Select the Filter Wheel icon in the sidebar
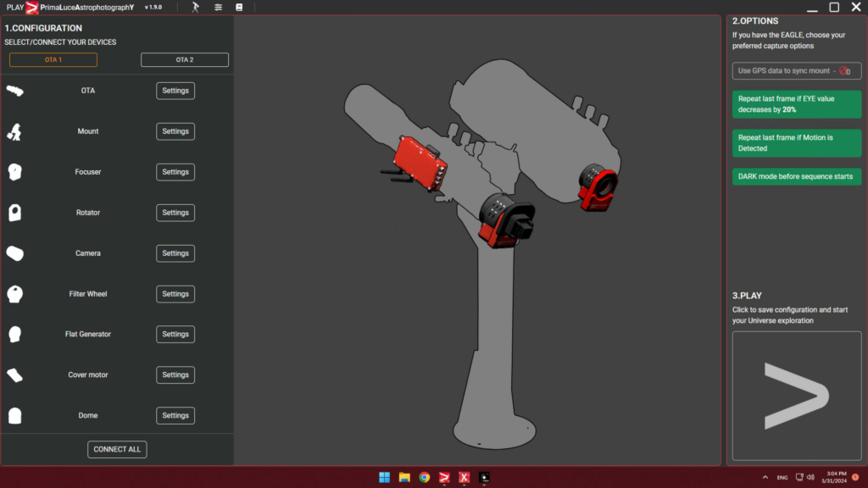Screen dimensions: 868x488 click(14, 294)
